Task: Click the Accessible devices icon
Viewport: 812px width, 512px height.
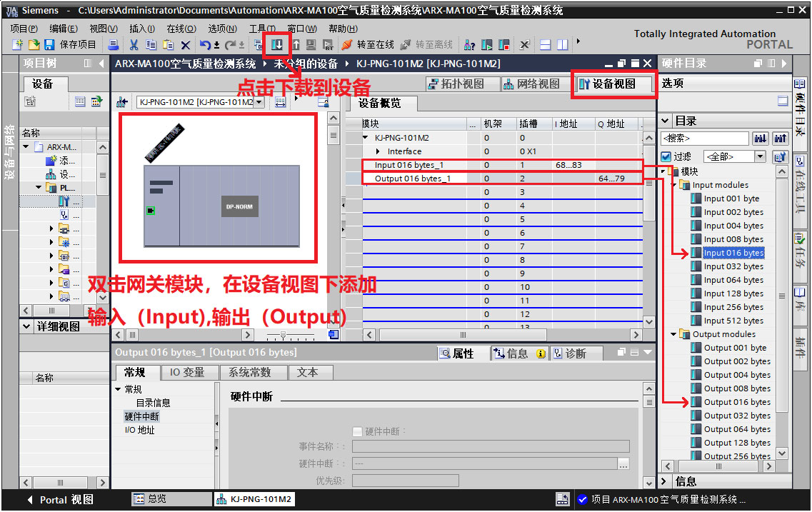Action: tap(469, 45)
